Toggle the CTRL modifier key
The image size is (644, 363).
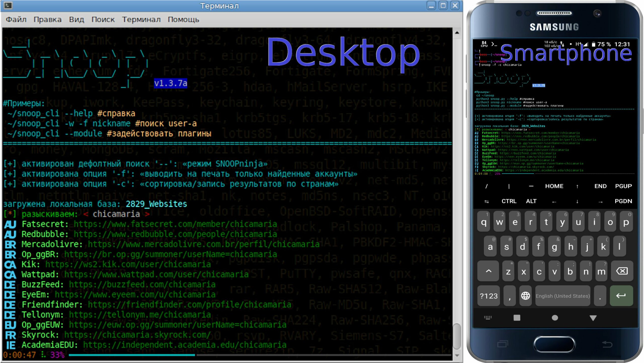click(x=509, y=201)
